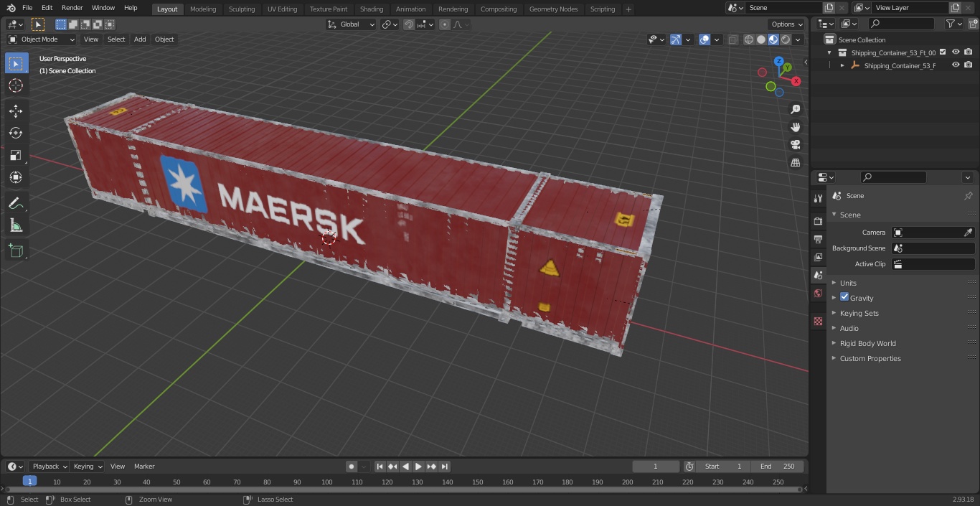Select the Transform tool
Screen dimensions: 980x506
[16, 177]
